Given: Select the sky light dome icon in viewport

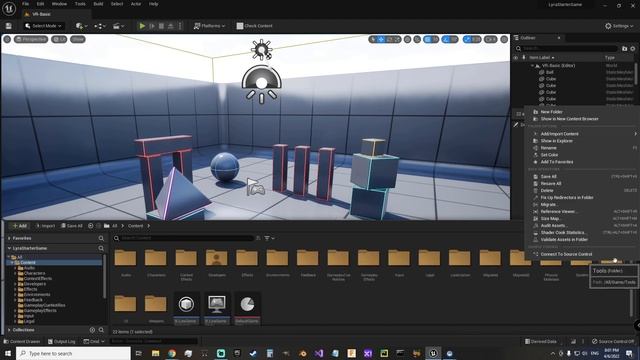Looking at the screenshot, I should (x=262, y=84).
